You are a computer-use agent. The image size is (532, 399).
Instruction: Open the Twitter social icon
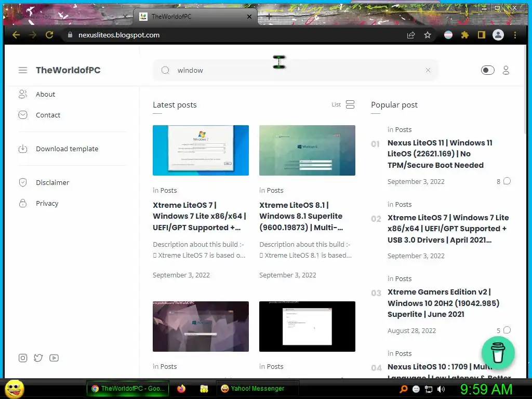tap(38, 358)
